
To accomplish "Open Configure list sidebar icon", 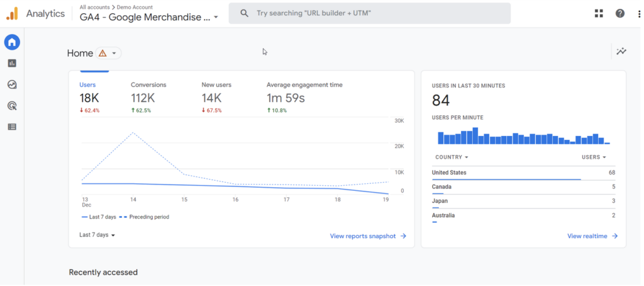I will (12, 127).
